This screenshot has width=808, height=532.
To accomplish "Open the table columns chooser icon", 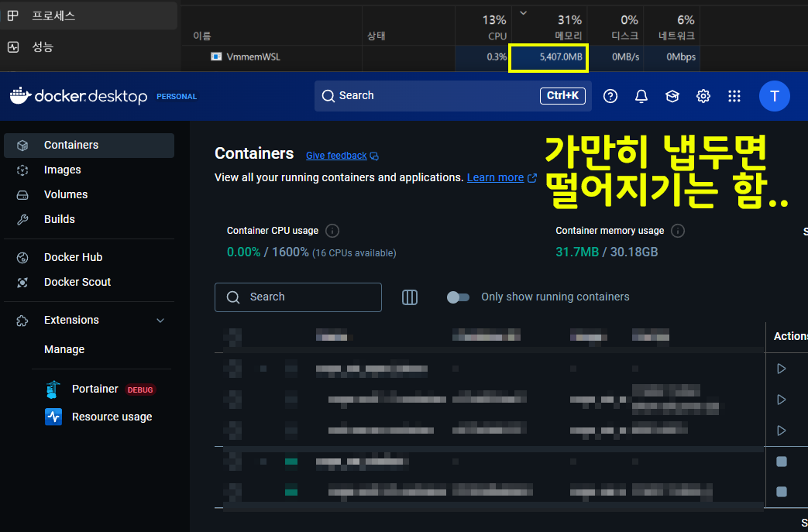I will point(410,297).
